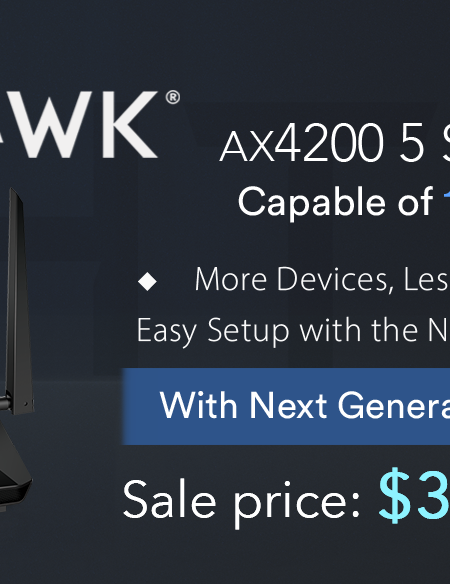Viewport: 450px width, 584px height.
Task: Click the blue 'With Next Genera' banner
Action: [286, 406]
